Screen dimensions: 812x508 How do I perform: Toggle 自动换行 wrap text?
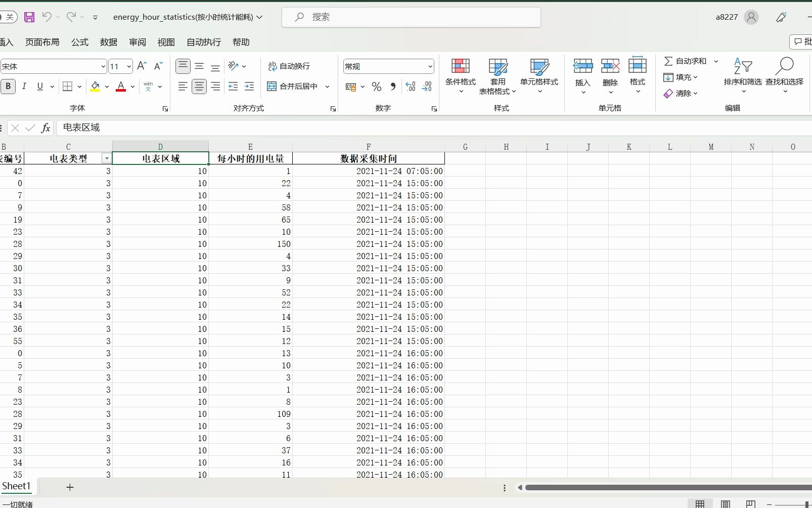coord(289,66)
